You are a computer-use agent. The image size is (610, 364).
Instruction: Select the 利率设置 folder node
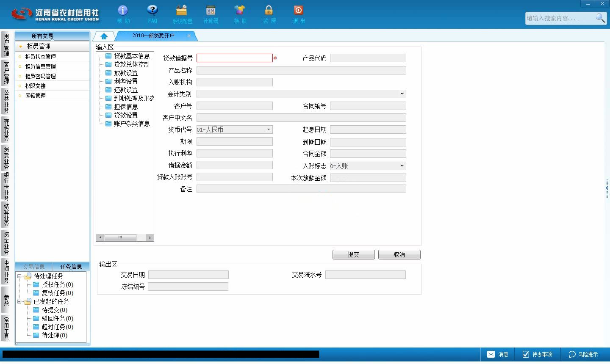point(122,81)
